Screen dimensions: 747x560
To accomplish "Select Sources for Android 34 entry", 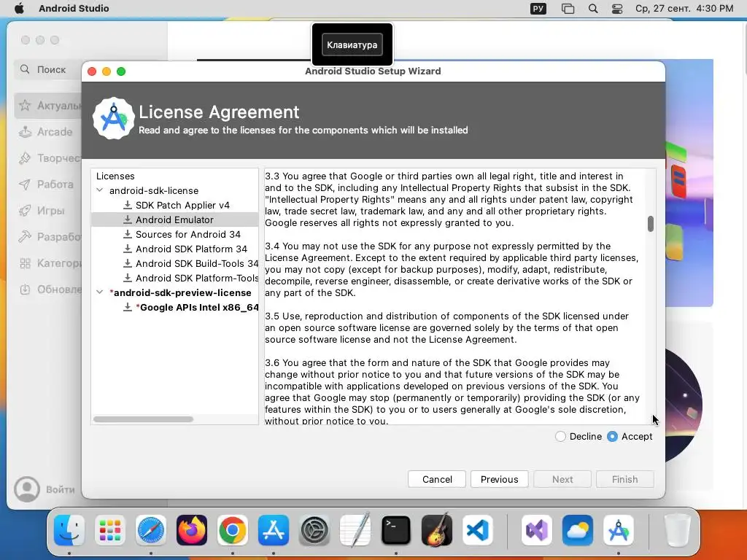I will (x=187, y=234).
